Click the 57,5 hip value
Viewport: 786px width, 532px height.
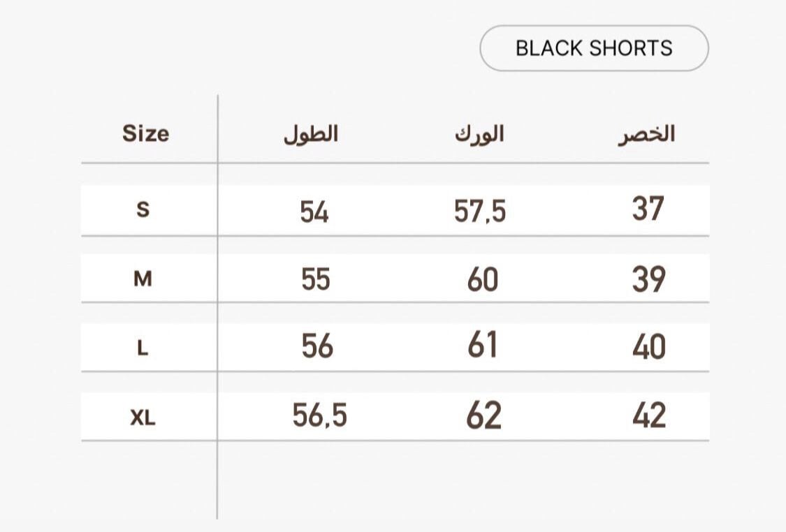pos(480,211)
